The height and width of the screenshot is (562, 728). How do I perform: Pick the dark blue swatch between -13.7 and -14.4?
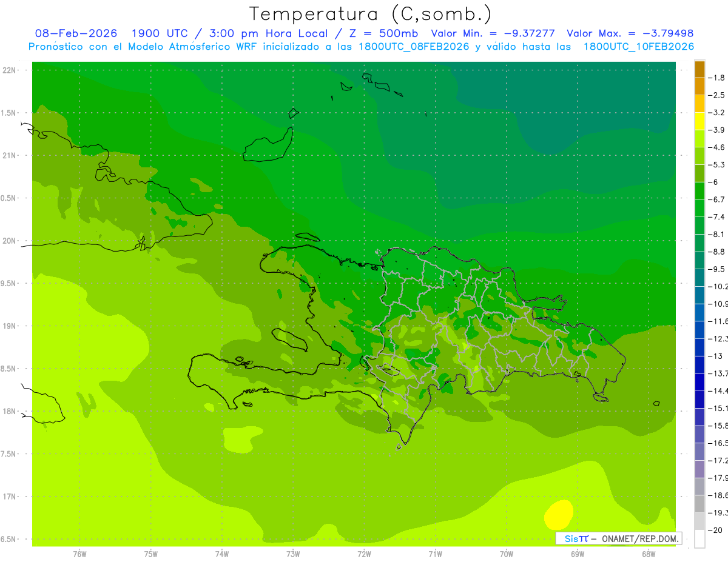coord(699,382)
